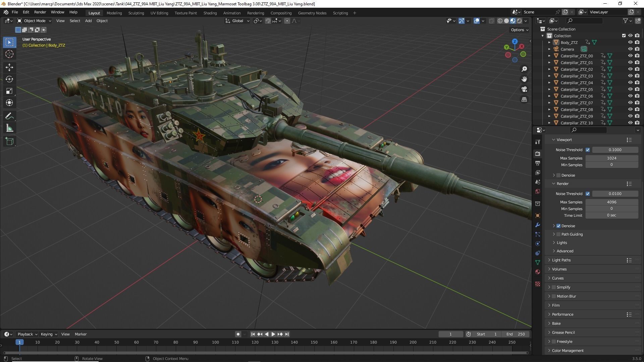Select the Move tool
The width and height of the screenshot is (644, 362).
9,67
